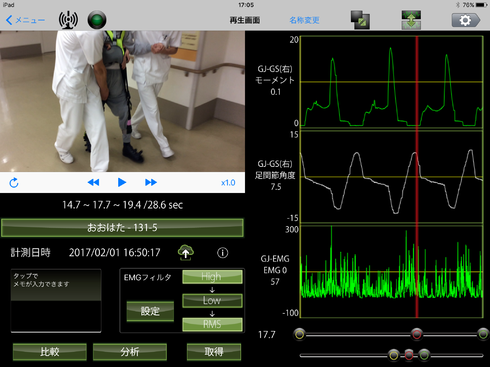Tap the wireless antenna connection icon
The height and width of the screenshot is (367, 490).
(x=68, y=20)
